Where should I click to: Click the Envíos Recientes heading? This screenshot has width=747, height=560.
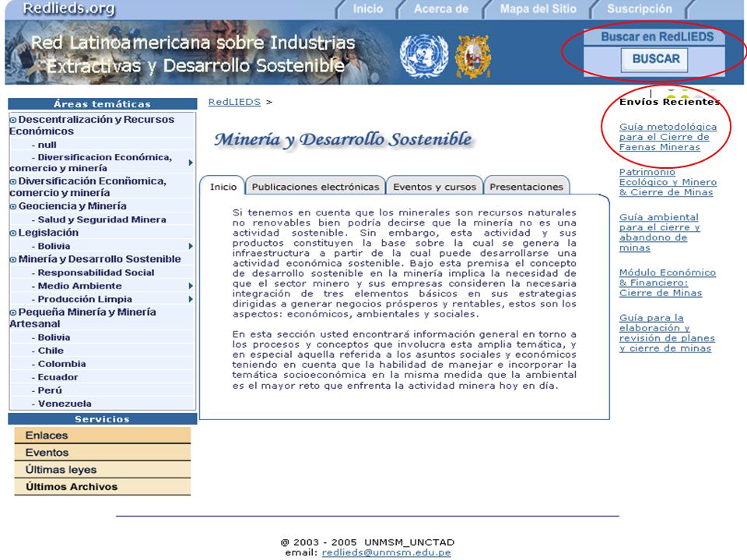click(669, 102)
